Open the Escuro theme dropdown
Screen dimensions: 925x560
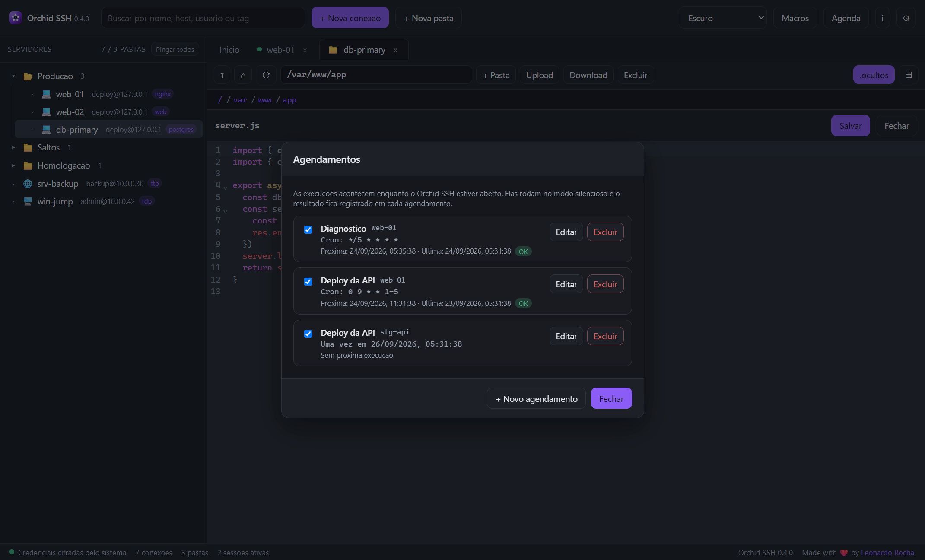[723, 18]
